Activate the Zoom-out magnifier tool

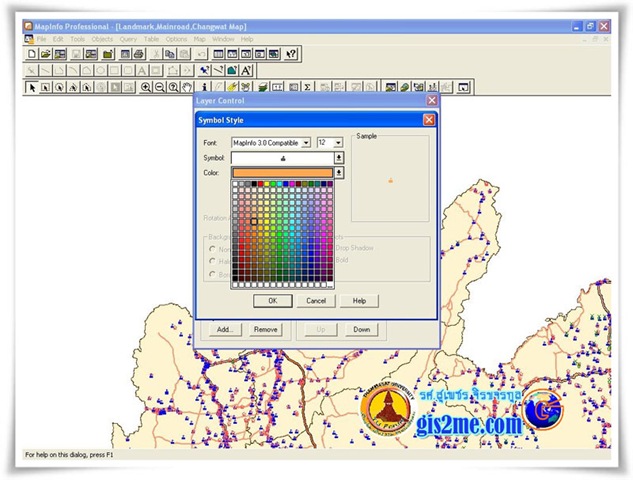click(159, 87)
